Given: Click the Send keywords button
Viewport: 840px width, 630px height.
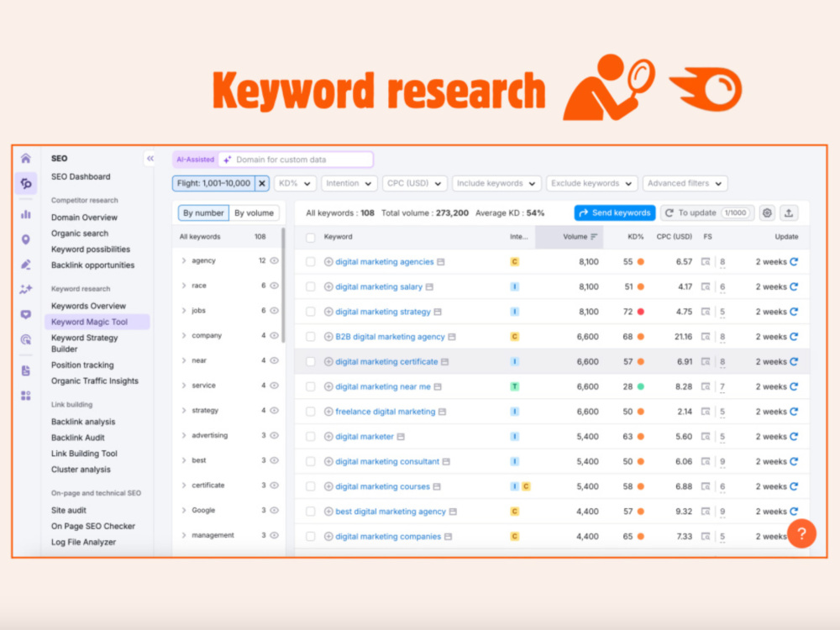Looking at the screenshot, I should [x=615, y=213].
